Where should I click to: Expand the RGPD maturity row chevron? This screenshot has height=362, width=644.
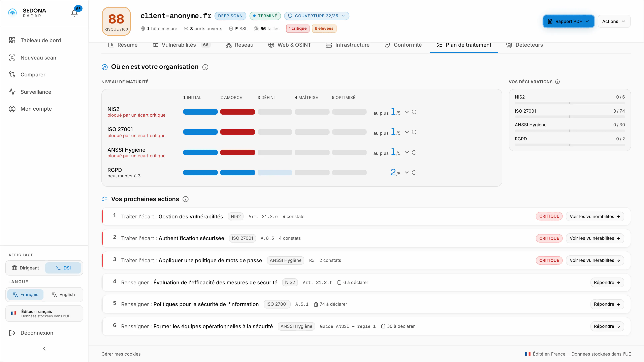point(407,172)
